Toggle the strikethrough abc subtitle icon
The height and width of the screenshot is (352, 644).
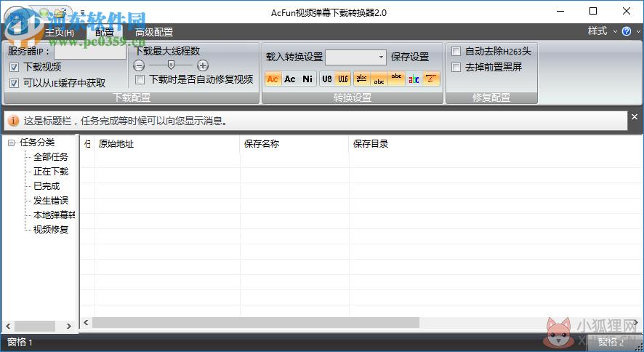pyautogui.click(x=362, y=79)
